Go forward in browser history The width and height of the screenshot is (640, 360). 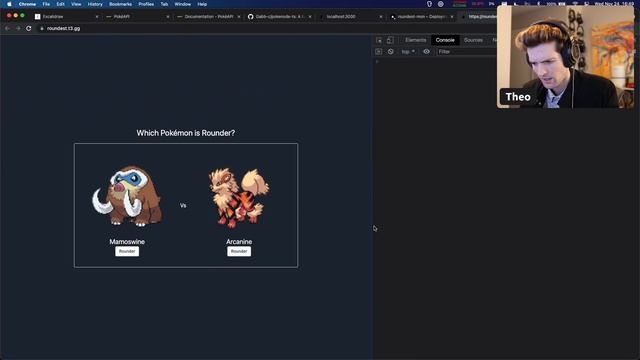coord(18,29)
